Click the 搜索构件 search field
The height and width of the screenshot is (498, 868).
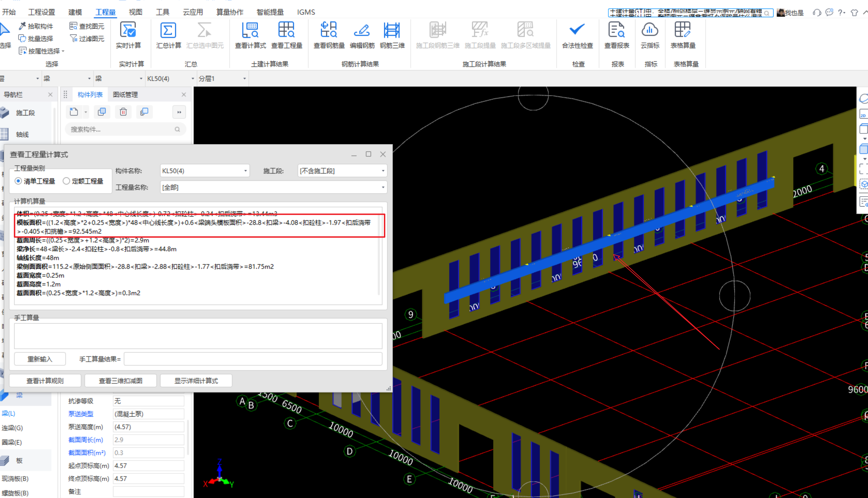point(126,129)
